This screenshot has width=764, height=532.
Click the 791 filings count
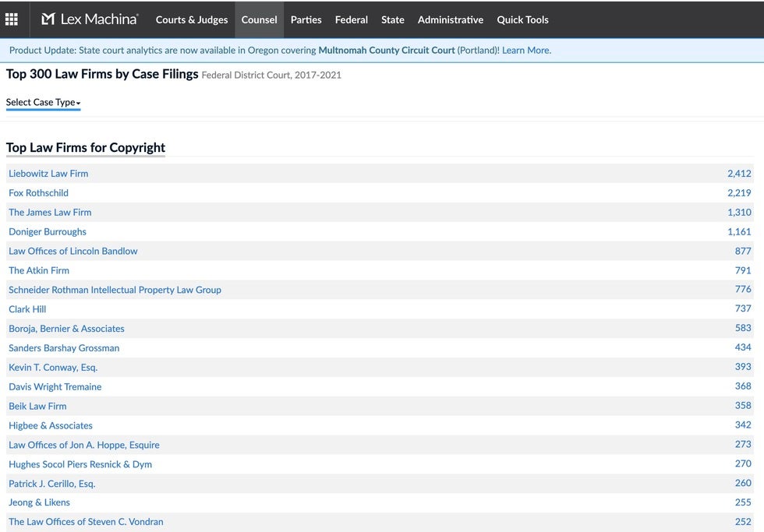point(743,270)
